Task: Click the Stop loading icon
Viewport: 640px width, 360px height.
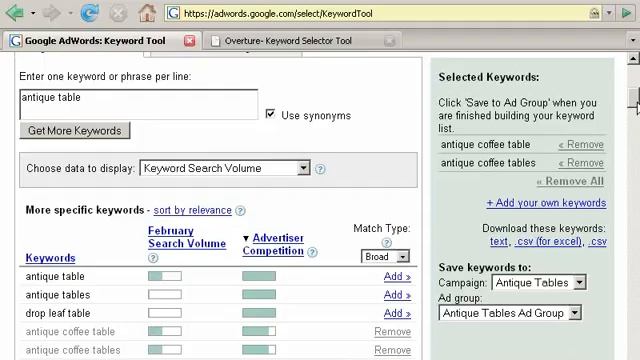Action: [118, 13]
